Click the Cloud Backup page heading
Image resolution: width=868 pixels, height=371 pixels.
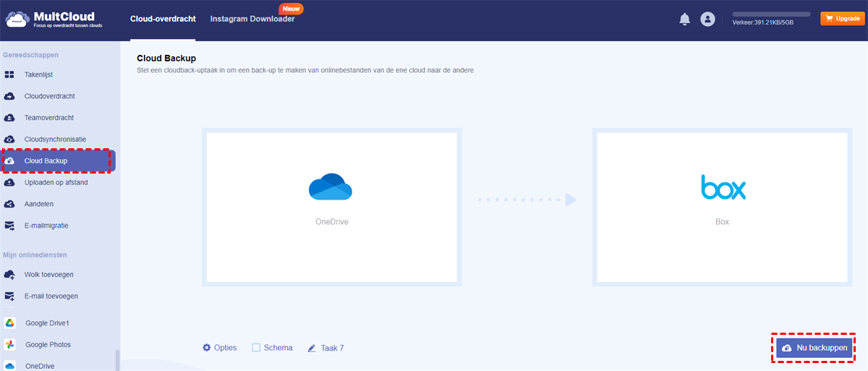coord(166,58)
